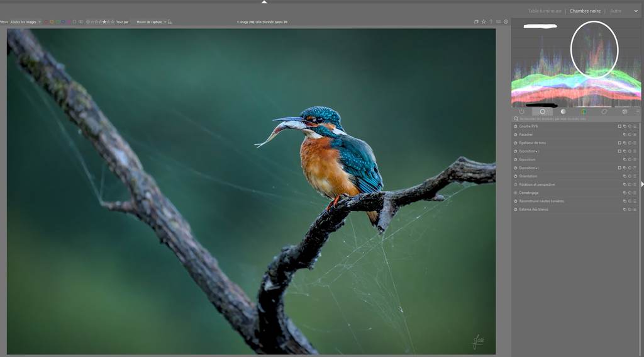Show the active modules group tab

point(521,111)
